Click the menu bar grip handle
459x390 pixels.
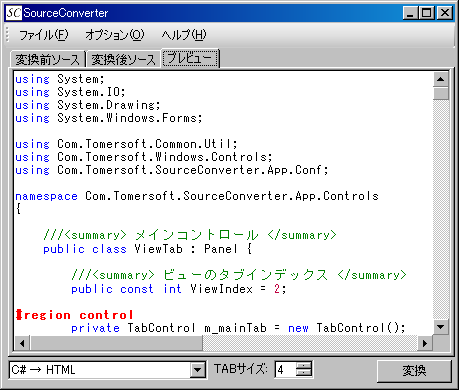8,35
